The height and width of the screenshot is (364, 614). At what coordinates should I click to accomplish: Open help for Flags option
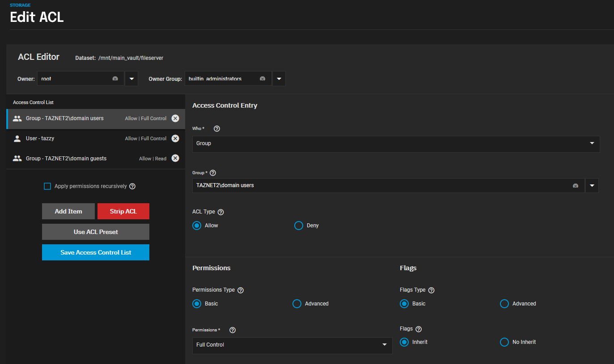click(x=419, y=329)
